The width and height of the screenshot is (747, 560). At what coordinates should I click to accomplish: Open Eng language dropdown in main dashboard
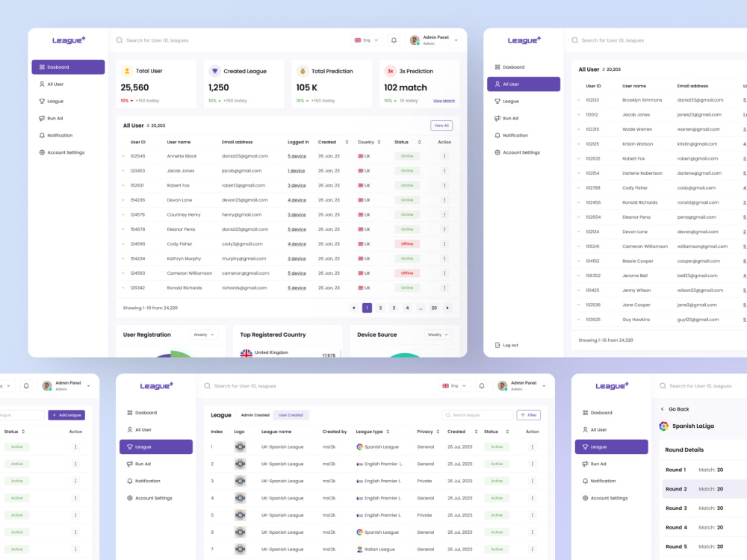tap(366, 40)
